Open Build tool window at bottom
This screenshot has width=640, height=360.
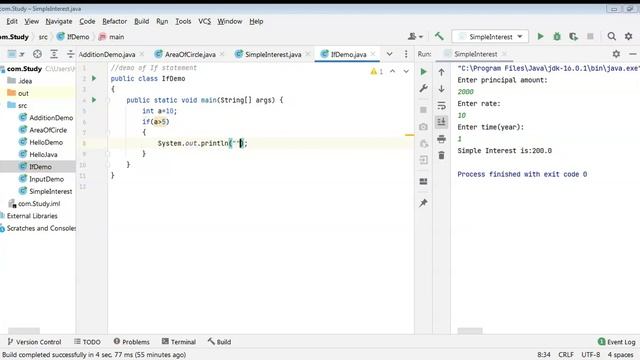[x=219, y=342]
